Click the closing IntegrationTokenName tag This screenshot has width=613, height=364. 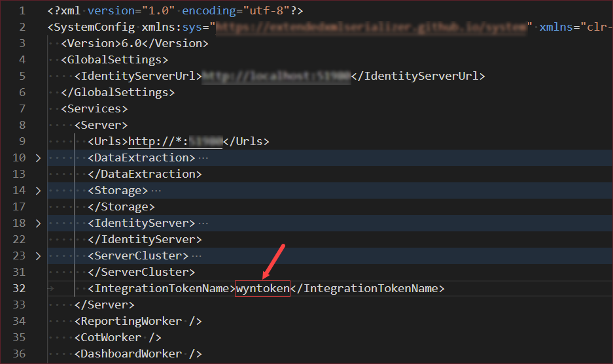pyautogui.click(x=368, y=289)
